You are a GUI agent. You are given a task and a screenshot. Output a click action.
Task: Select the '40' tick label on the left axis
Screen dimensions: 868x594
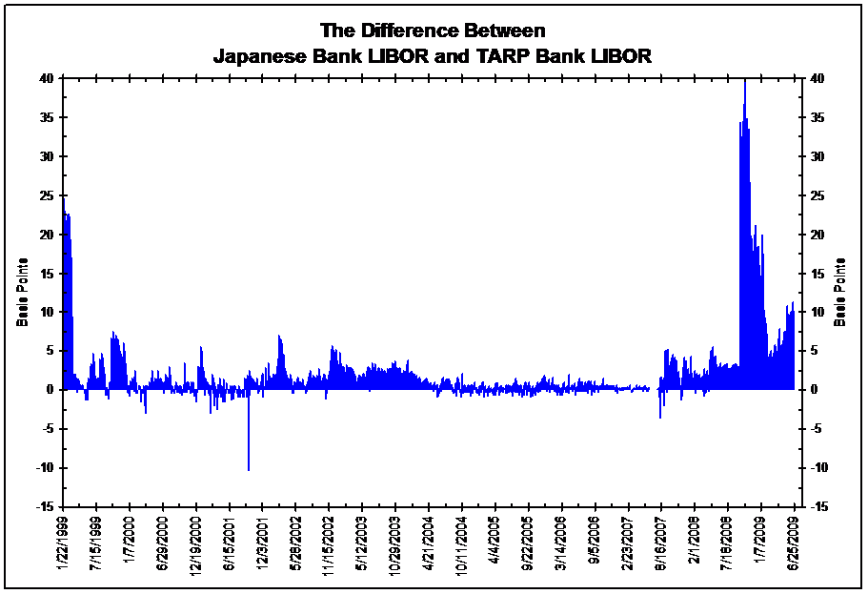point(48,78)
